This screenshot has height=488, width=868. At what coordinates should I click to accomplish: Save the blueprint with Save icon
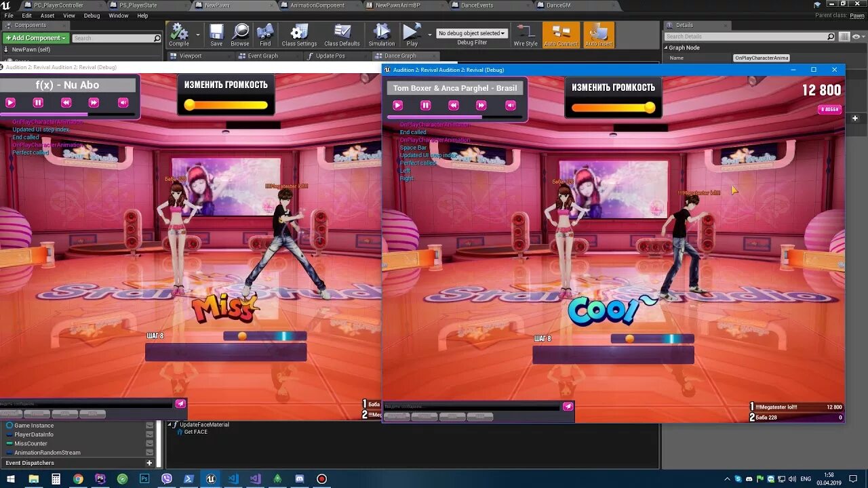(x=216, y=35)
